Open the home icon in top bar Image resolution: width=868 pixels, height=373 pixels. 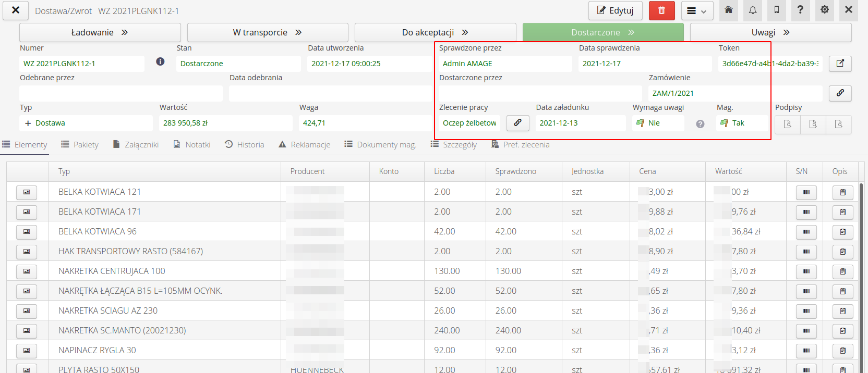pos(729,10)
